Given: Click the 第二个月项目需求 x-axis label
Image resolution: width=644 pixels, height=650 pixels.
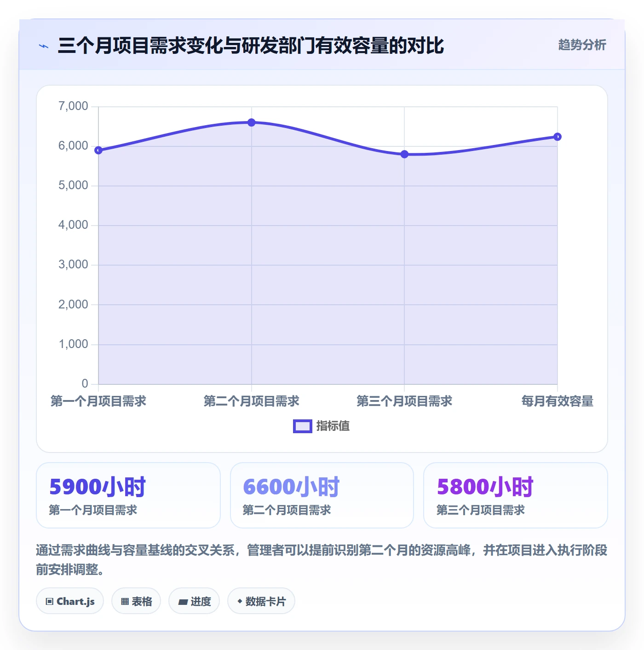Looking at the screenshot, I should pos(252,401).
